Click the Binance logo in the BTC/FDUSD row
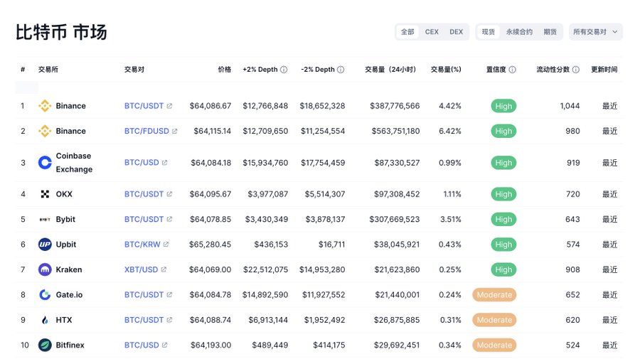 click(x=45, y=131)
